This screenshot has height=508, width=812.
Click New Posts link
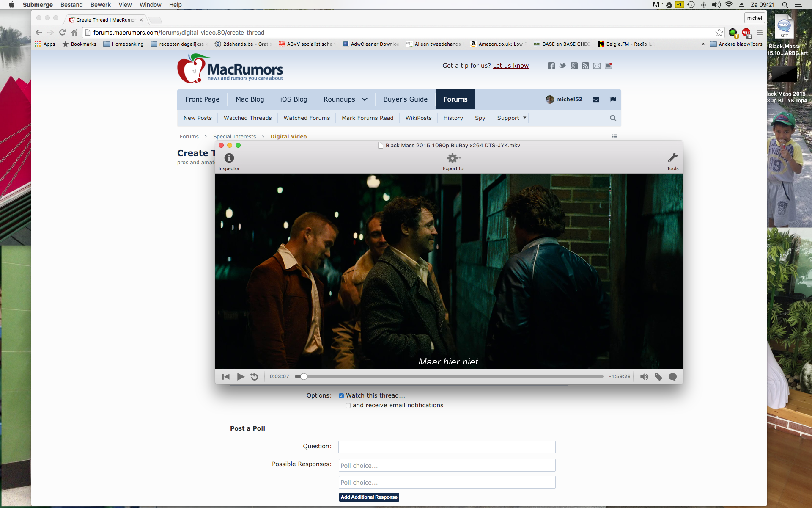[198, 118]
